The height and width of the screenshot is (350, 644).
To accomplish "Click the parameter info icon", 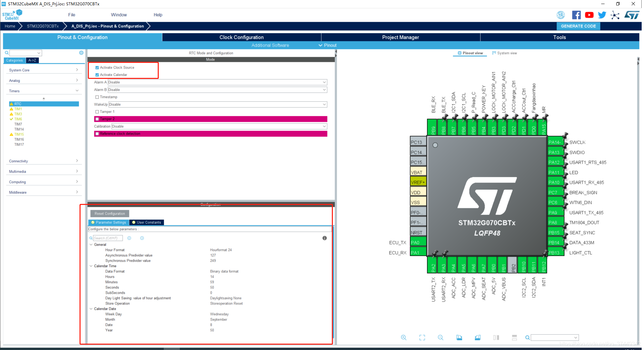I will tap(325, 238).
